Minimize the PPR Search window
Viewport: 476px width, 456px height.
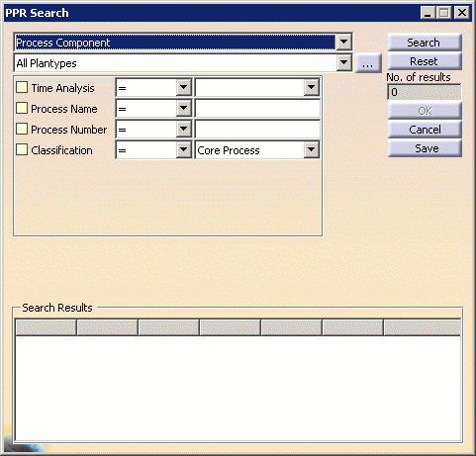pyautogui.click(x=428, y=13)
